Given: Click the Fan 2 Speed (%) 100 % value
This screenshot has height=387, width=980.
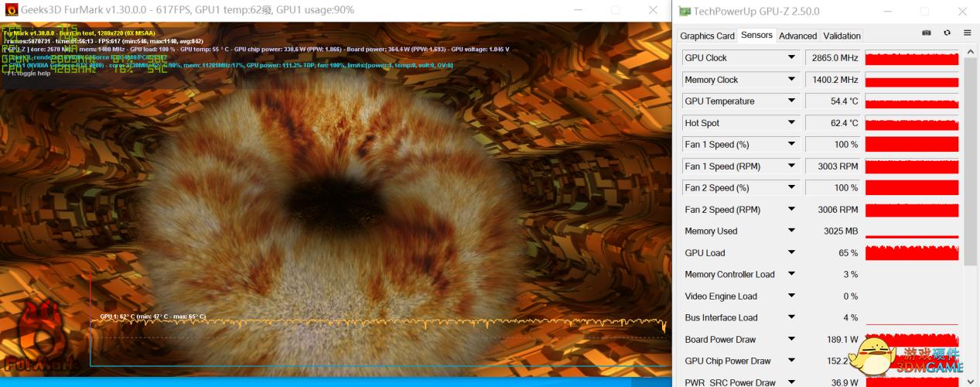Looking at the screenshot, I should point(833,188).
